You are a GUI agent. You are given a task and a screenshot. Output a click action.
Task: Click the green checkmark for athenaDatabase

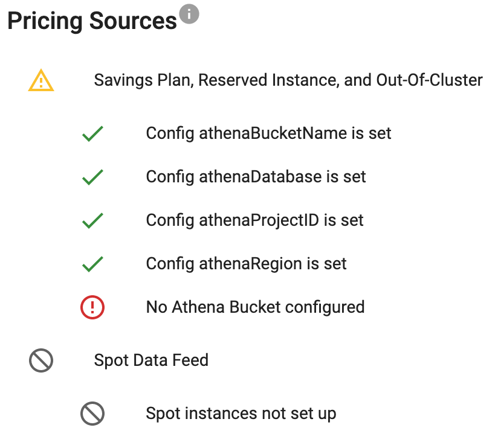point(92,177)
